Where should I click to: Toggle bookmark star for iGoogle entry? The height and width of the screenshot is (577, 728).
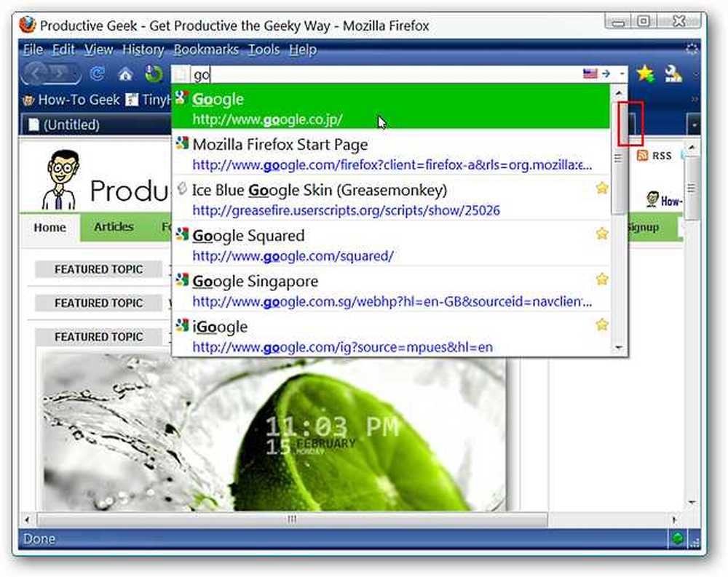pos(602,325)
